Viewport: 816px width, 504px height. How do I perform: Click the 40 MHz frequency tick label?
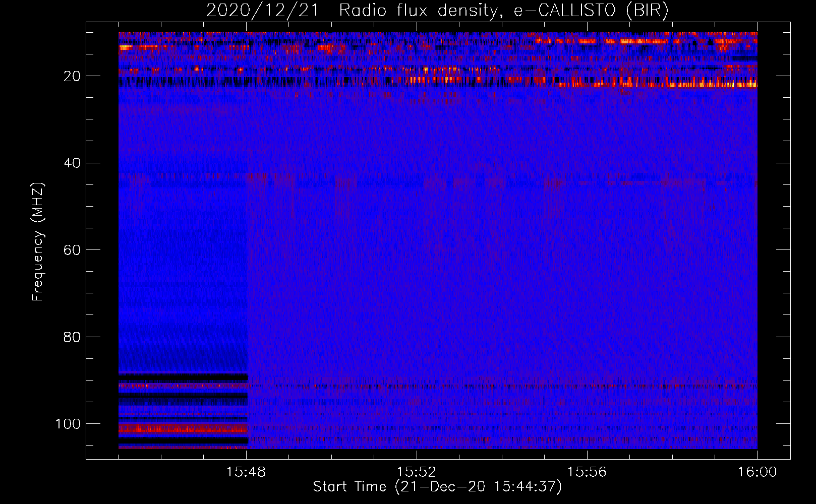(x=72, y=163)
